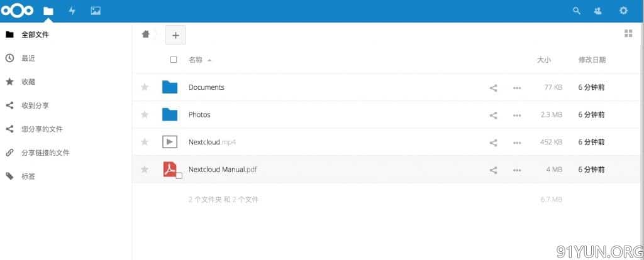Share the Nextcloud.mp4 file

[493, 143]
